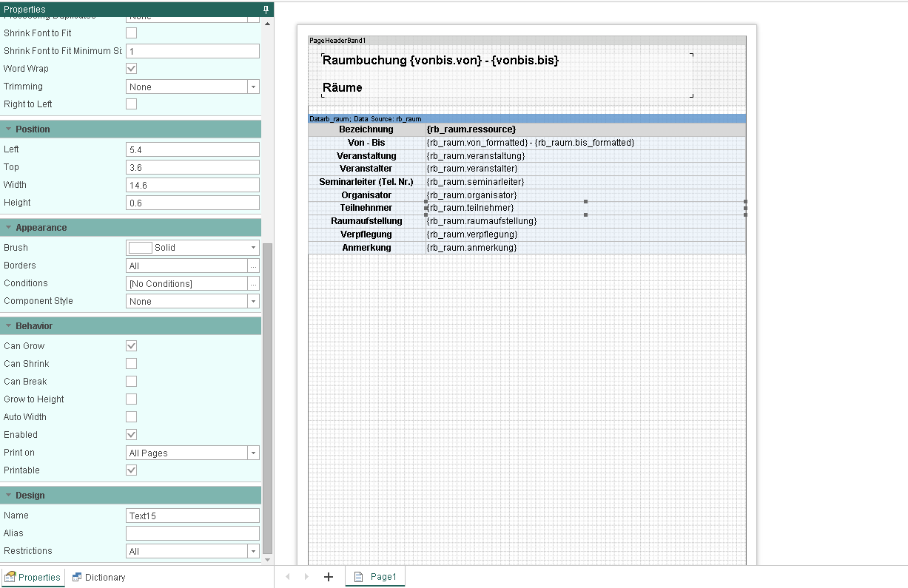Enable the Right to Left checkbox
The image size is (908, 588).
click(132, 104)
